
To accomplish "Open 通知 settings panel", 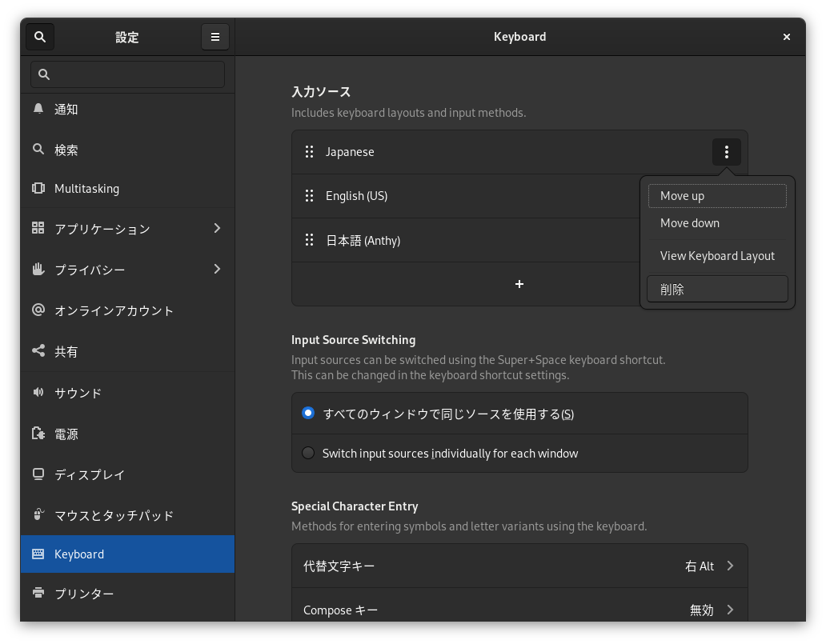I will [x=127, y=109].
